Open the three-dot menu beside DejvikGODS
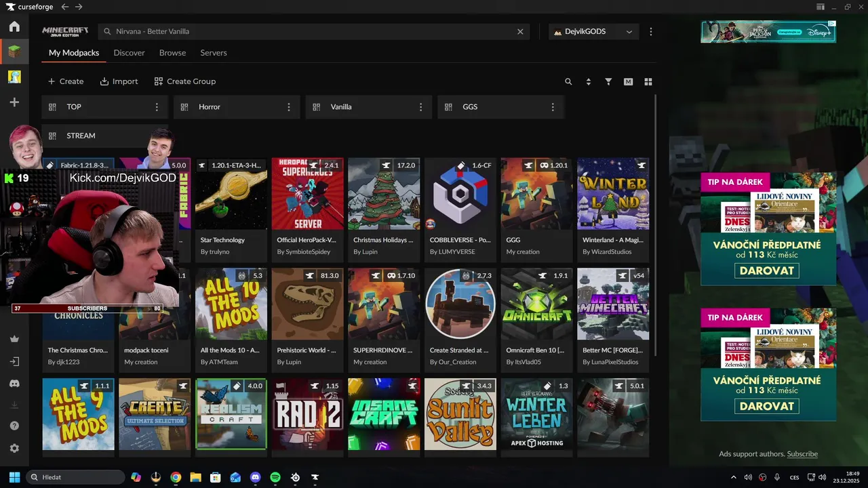 coord(651,31)
